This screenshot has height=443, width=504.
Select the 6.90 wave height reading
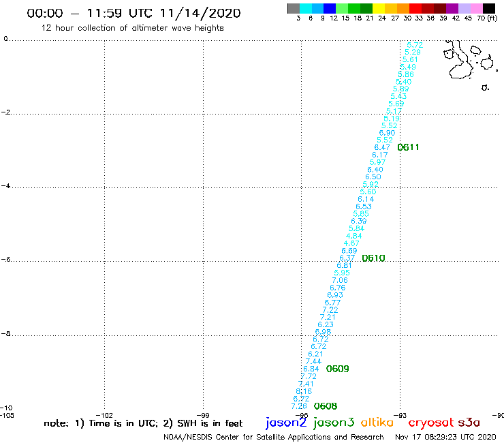coord(387,133)
